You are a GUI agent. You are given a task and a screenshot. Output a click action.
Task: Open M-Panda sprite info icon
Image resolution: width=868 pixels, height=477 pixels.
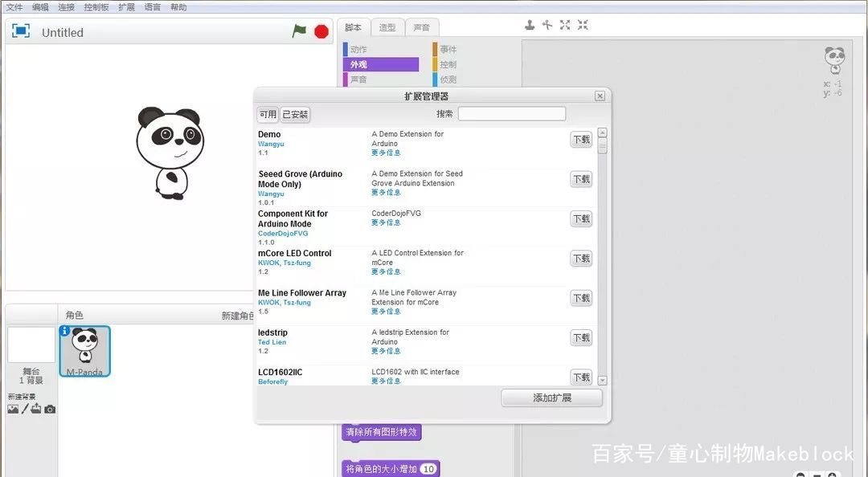pos(65,330)
